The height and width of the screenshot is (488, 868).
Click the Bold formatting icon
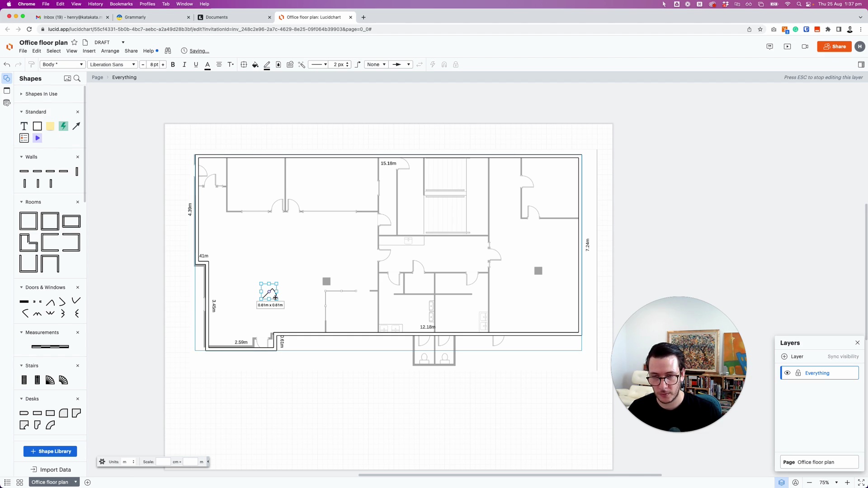pyautogui.click(x=173, y=65)
